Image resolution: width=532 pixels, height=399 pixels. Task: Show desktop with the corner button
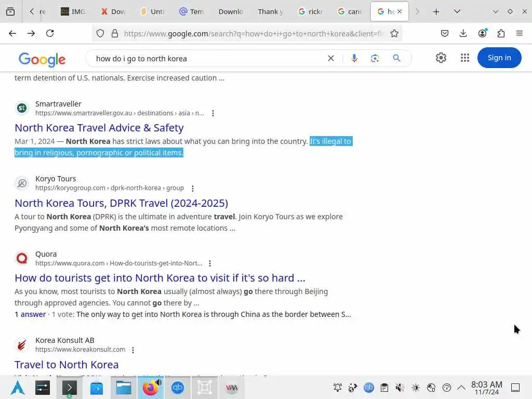coord(515,388)
